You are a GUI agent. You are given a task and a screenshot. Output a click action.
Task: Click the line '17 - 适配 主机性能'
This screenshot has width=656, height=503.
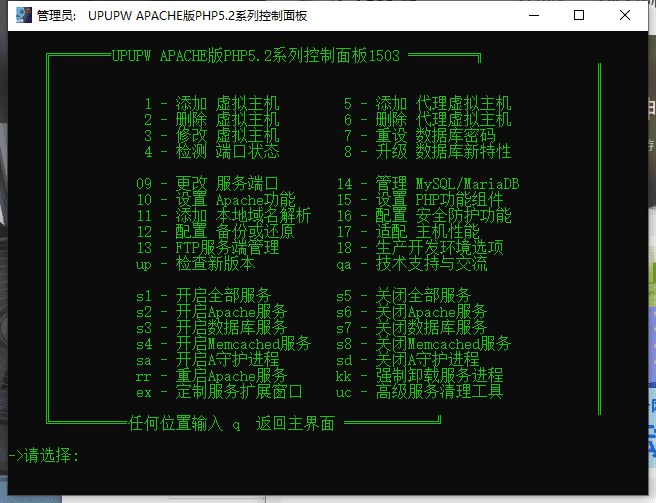[408, 231]
